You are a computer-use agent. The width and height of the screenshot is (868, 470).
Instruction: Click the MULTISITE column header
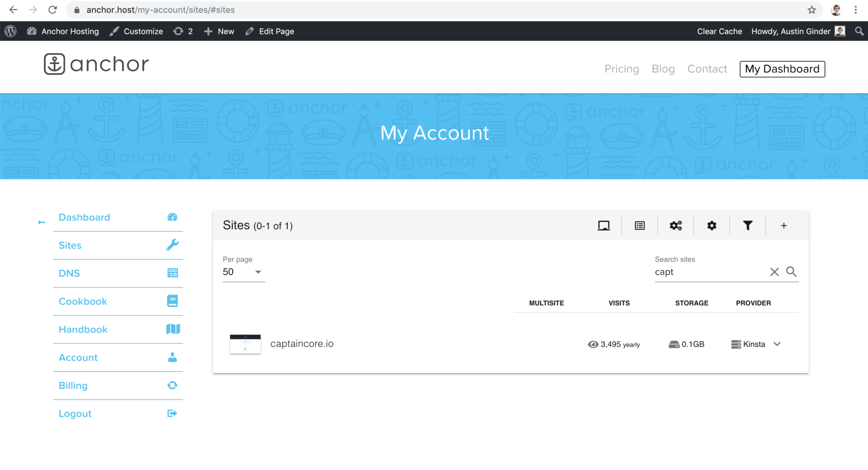pos(546,303)
